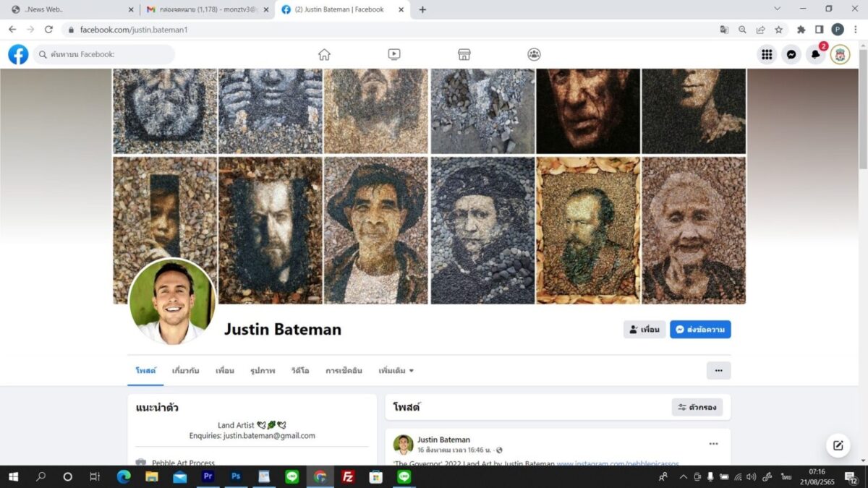Open Messenger icon in the header

[x=791, y=54]
